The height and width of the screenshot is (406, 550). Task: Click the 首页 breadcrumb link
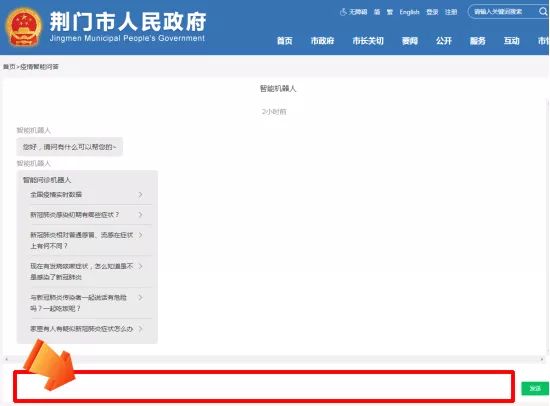pyautogui.click(x=9, y=67)
